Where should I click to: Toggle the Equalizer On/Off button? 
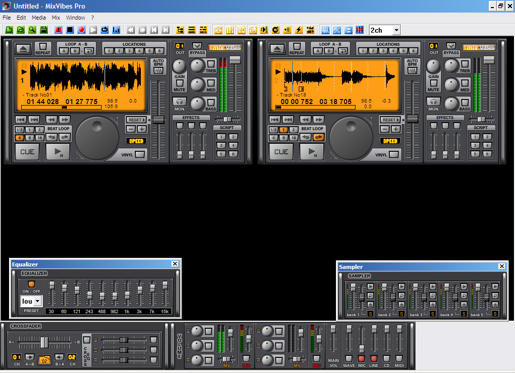tap(31, 284)
